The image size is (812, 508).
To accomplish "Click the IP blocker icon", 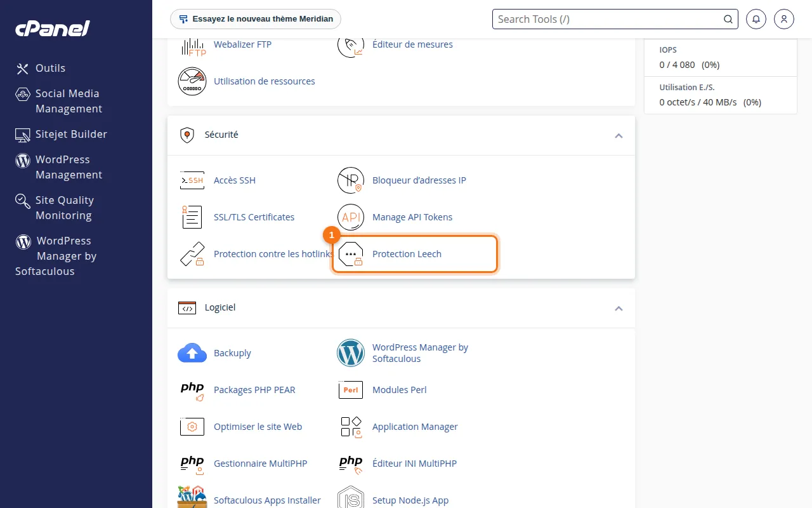I will click(x=350, y=180).
